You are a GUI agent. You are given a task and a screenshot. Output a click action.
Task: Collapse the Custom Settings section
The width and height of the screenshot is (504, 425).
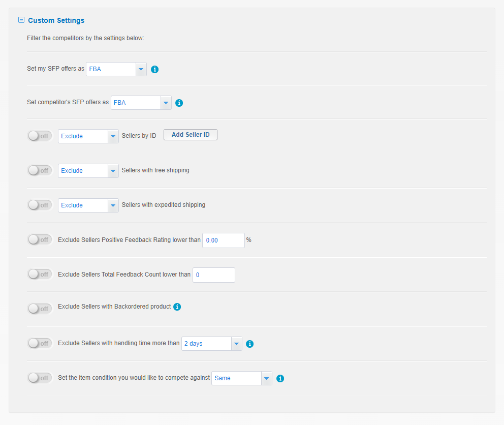pos(21,20)
